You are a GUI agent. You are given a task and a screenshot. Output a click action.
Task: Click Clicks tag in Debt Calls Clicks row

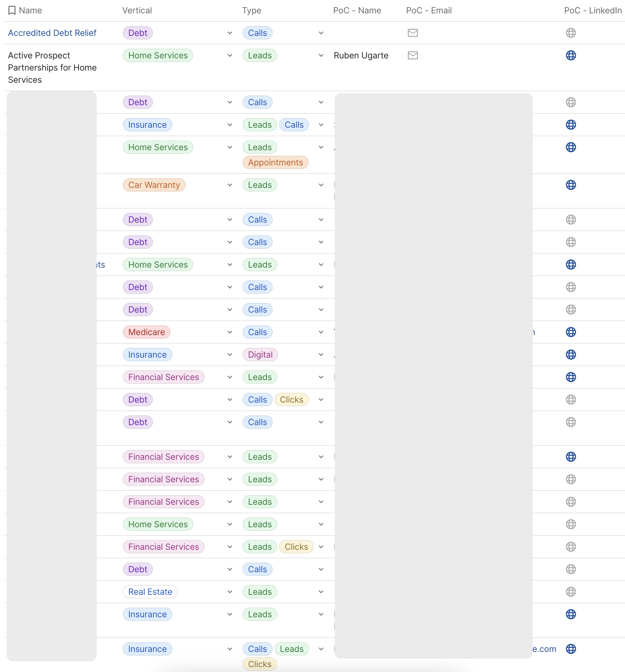[292, 400]
